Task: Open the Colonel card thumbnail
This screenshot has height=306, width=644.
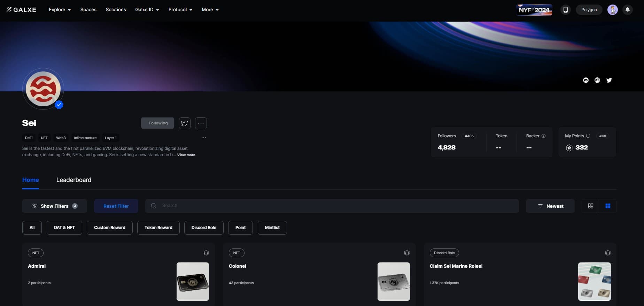Action: pyautogui.click(x=394, y=282)
